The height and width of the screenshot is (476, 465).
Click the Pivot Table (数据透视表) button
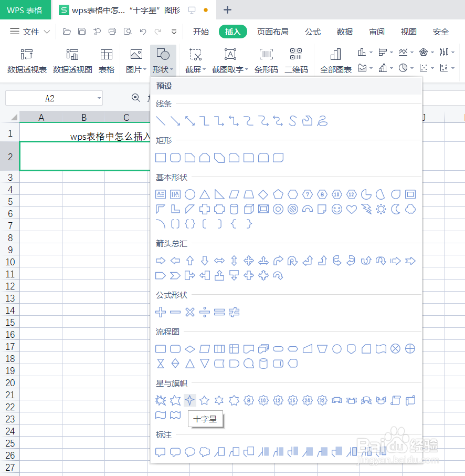[x=27, y=61]
